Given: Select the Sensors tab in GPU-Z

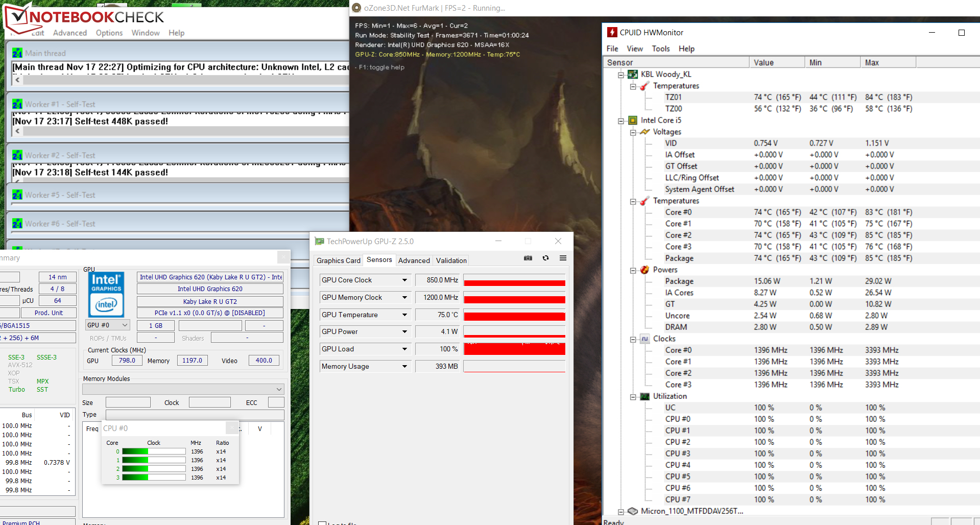Looking at the screenshot, I should [x=379, y=260].
